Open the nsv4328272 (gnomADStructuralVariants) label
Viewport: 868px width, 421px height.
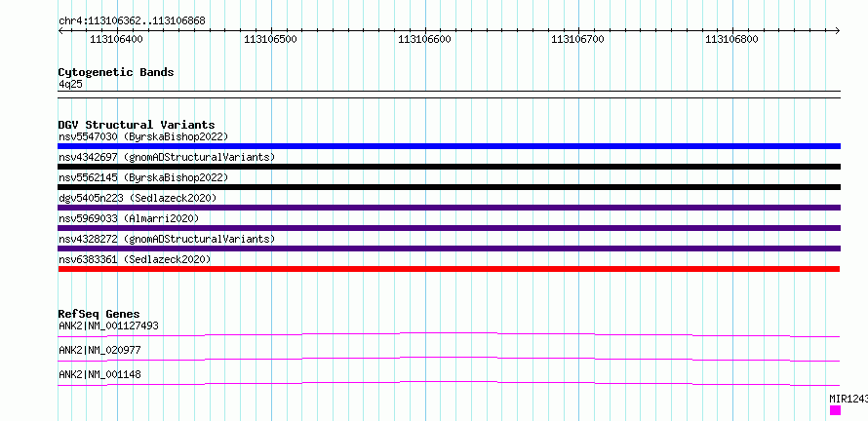click(x=167, y=239)
